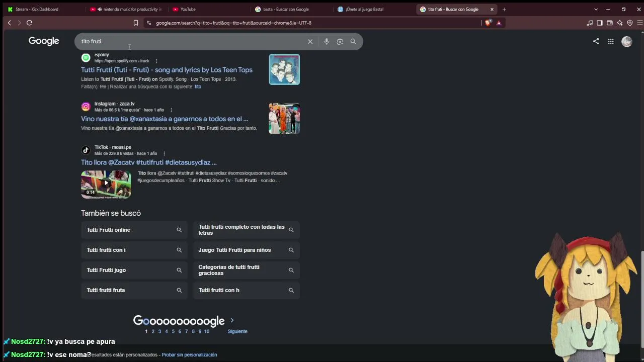Search related 'Tutti Frutti online'

point(134,230)
